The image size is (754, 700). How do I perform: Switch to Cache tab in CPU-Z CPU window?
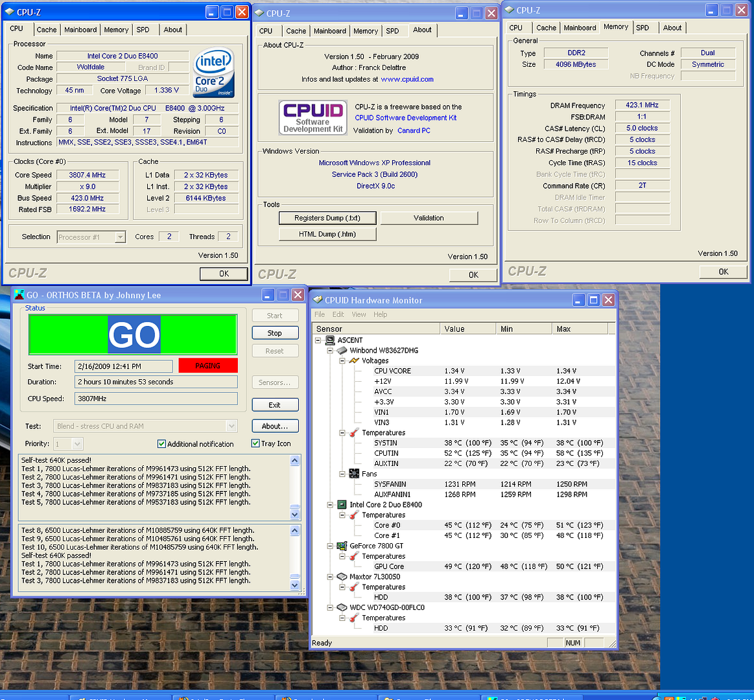tap(47, 30)
